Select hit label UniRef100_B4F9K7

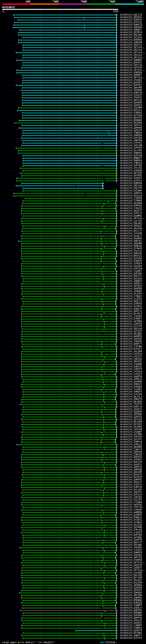pyautogui.click(x=131, y=85)
